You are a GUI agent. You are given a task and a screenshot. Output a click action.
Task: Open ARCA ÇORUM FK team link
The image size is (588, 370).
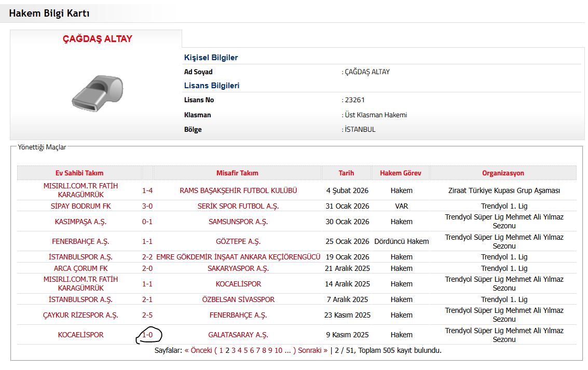tap(80, 268)
